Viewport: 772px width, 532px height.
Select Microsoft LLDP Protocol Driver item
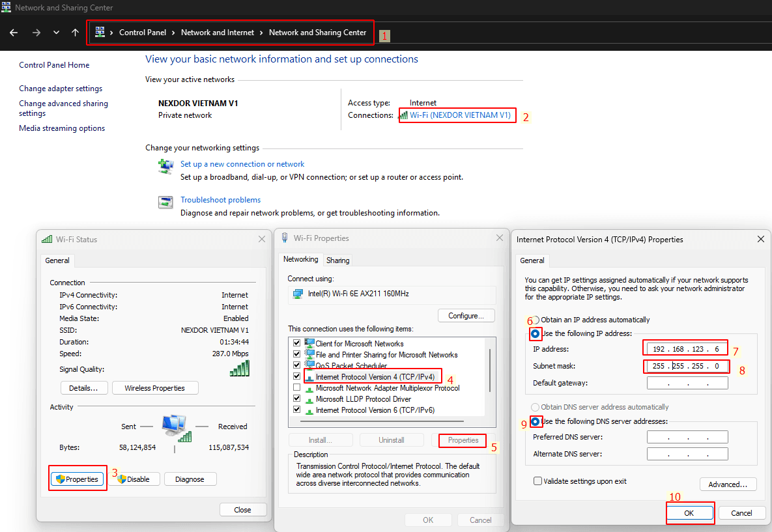(x=364, y=399)
